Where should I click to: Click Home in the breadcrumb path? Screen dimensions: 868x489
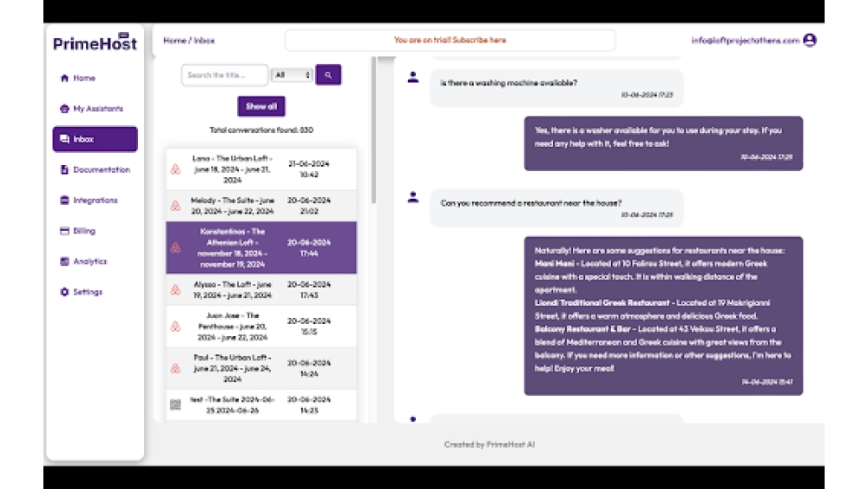(x=174, y=41)
